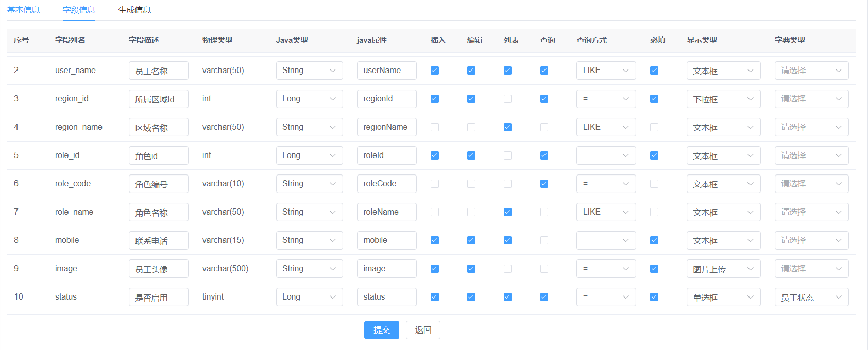Open 显示类型 文本框 dropdown for role_name row
Viewport: 868px width, 350px height.
coord(724,212)
